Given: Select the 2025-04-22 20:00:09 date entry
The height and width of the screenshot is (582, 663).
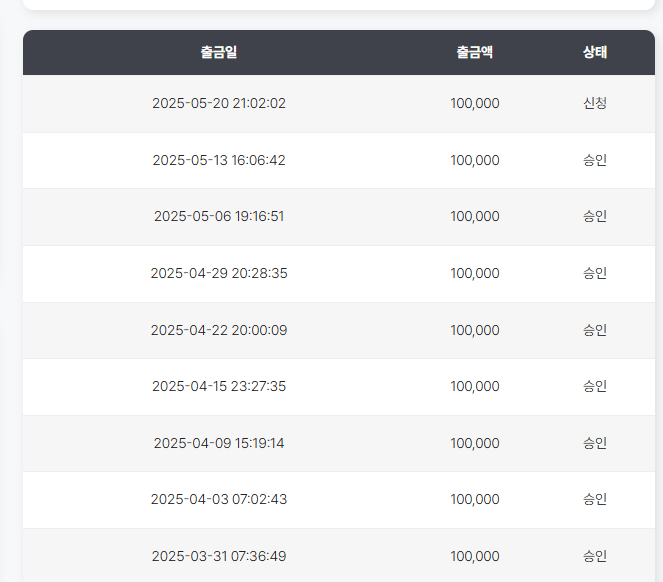Looking at the screenshot, I should [219, 330].
